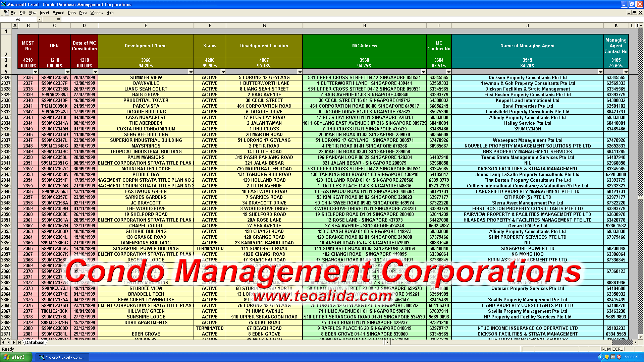644x362 pixels.
Task: Click TERMINATED status for Singapore Power Building
Action: [x=210, y=248]
